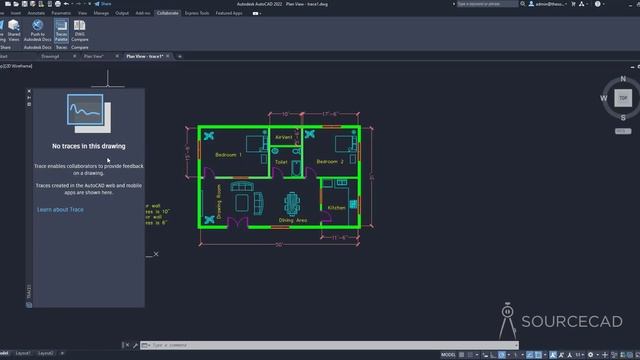Screen dimensions: 640x360
Task: Open the admin account sign-in dropdown
Action: click(548, 4)
